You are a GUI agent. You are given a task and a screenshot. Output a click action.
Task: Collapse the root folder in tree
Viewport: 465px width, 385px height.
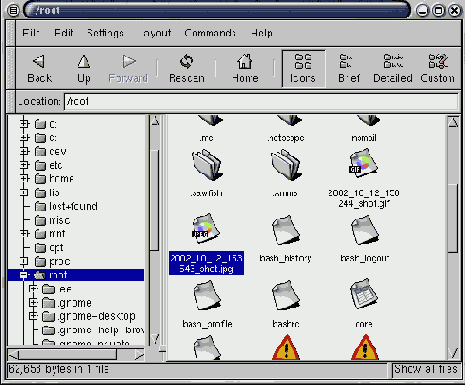(24, 275)
